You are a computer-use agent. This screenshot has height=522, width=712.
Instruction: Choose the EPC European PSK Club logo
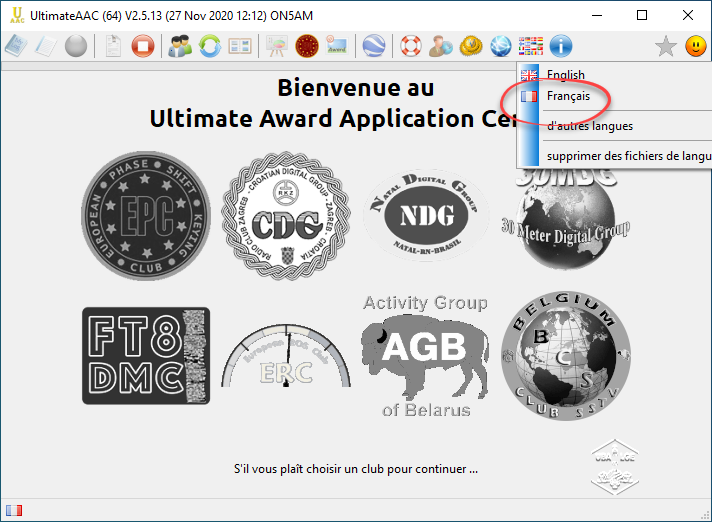tap(146, 215)
